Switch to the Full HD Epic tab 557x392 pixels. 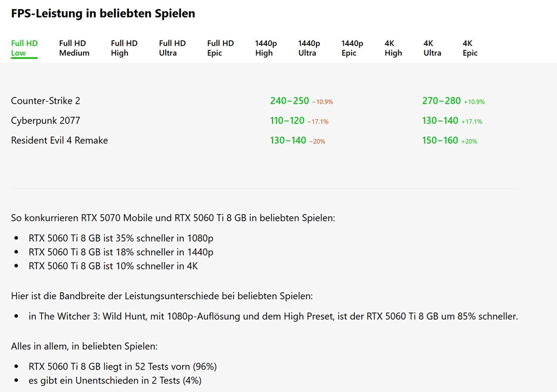click(220, 48)
